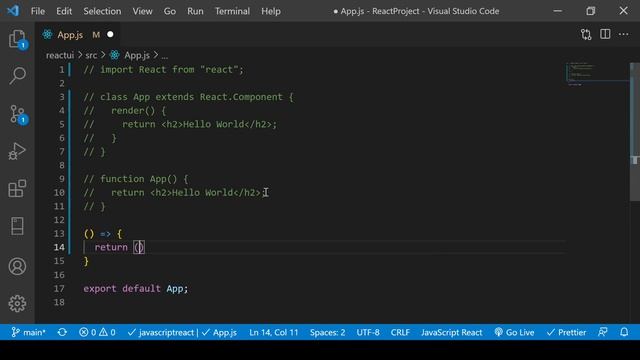Open the Extensions view
This screenshot has height=360, width=640.
pos(18,189)
